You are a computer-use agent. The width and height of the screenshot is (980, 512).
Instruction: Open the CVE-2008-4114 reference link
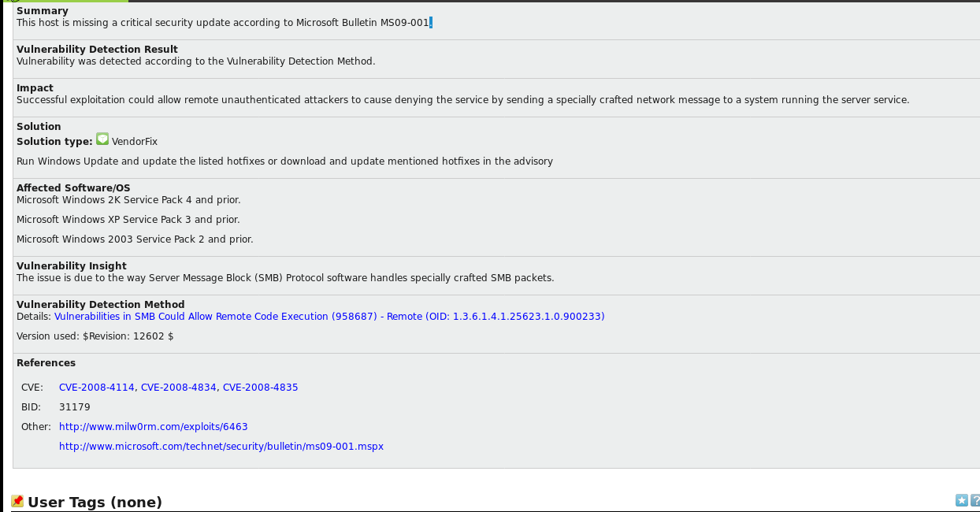[x=97, y=388]
